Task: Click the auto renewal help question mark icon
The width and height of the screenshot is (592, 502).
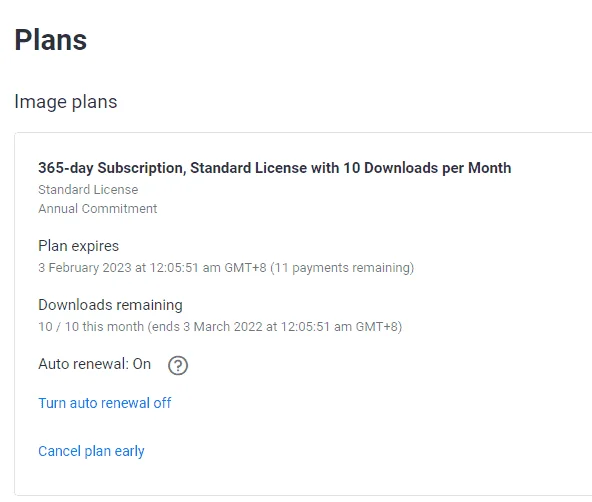Action: pyautogui.click(x=178, y=365)
